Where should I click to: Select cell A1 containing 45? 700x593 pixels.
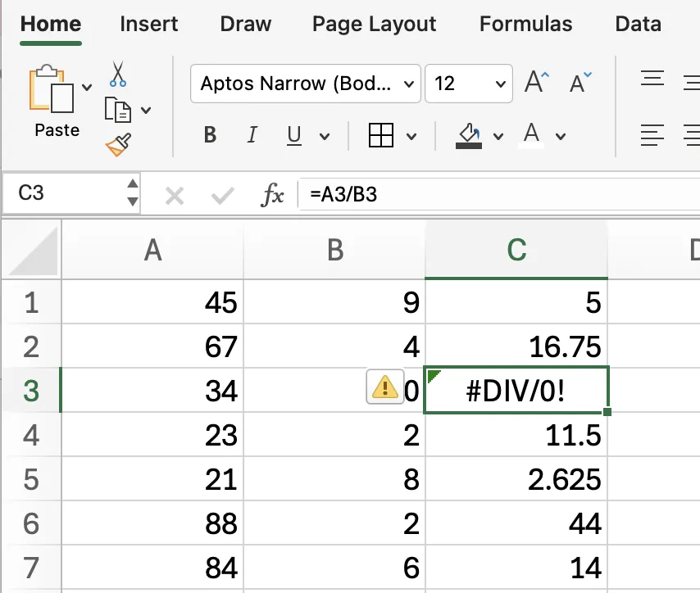pos(152,302)
